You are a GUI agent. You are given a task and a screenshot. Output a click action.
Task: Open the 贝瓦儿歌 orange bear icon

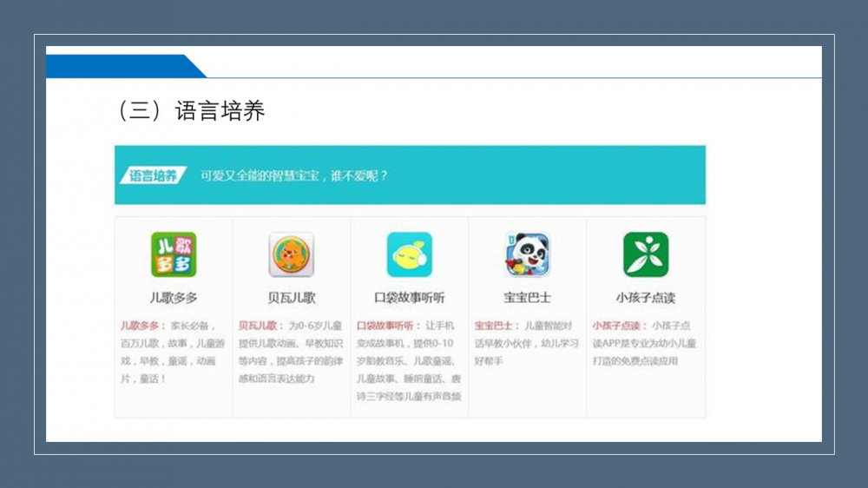(291, 254)
